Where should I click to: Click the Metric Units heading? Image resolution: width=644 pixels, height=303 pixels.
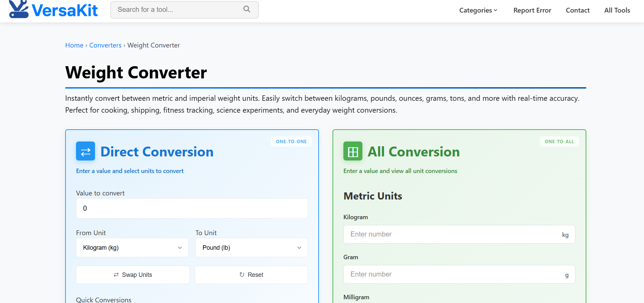pos(373,196)
